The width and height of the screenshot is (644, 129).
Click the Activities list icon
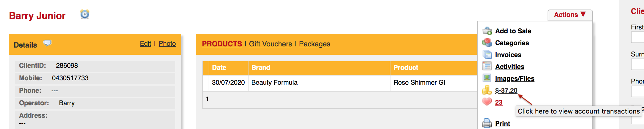coord(487,66)
